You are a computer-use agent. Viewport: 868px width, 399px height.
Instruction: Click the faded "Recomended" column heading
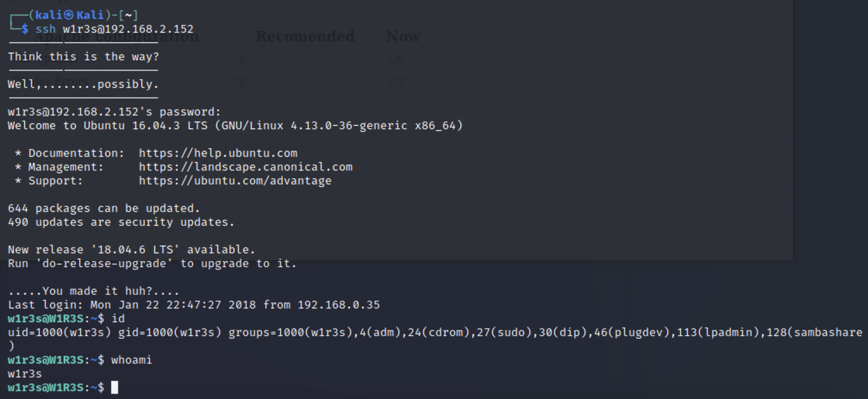coord(305,37)
